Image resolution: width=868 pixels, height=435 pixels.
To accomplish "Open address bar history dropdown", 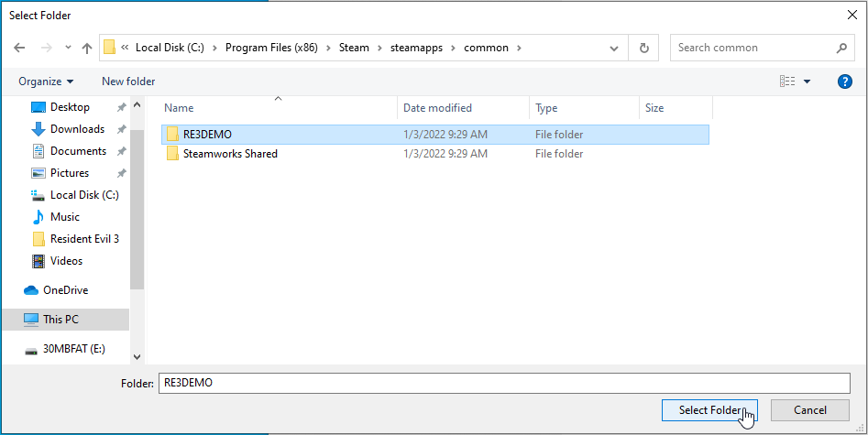I will click(614, 49).
